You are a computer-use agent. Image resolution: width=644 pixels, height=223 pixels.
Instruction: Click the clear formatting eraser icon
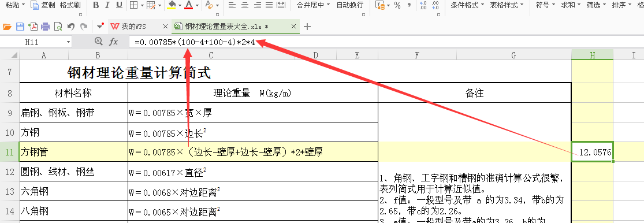coord(209,5)
